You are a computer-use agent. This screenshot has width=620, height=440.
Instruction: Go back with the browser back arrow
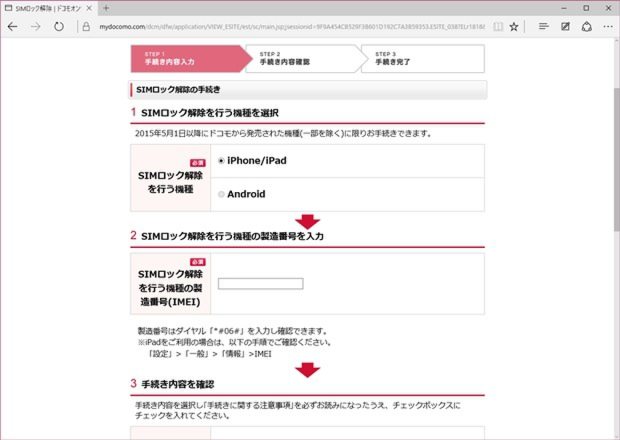[13, 26]
